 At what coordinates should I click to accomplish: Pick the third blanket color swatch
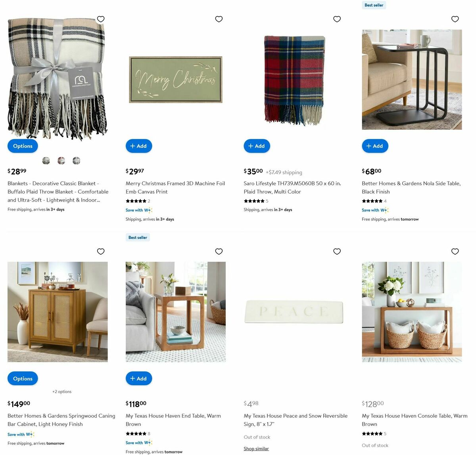click(x=77, y=161)
